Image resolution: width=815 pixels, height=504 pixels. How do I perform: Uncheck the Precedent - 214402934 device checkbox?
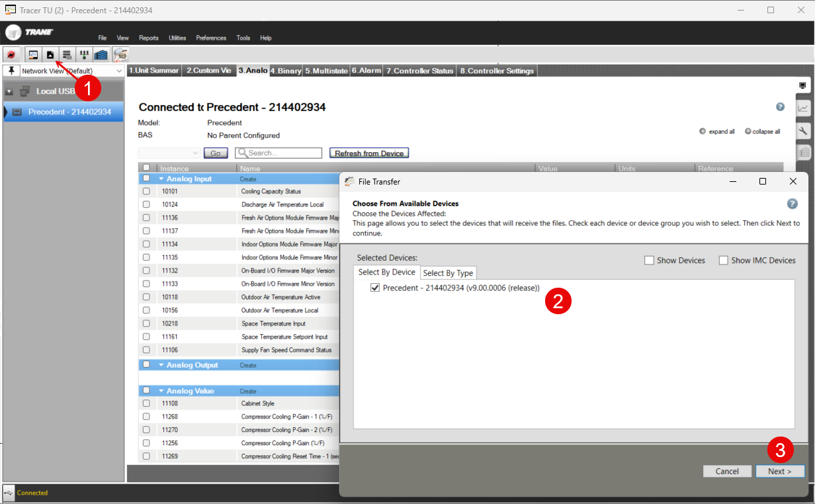click(x=375, y=288)
